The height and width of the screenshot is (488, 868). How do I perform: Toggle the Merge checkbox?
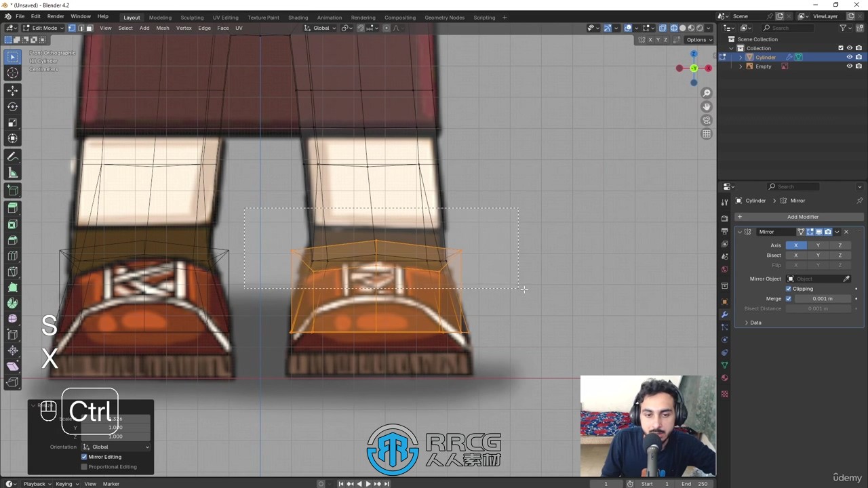point(789,298)
